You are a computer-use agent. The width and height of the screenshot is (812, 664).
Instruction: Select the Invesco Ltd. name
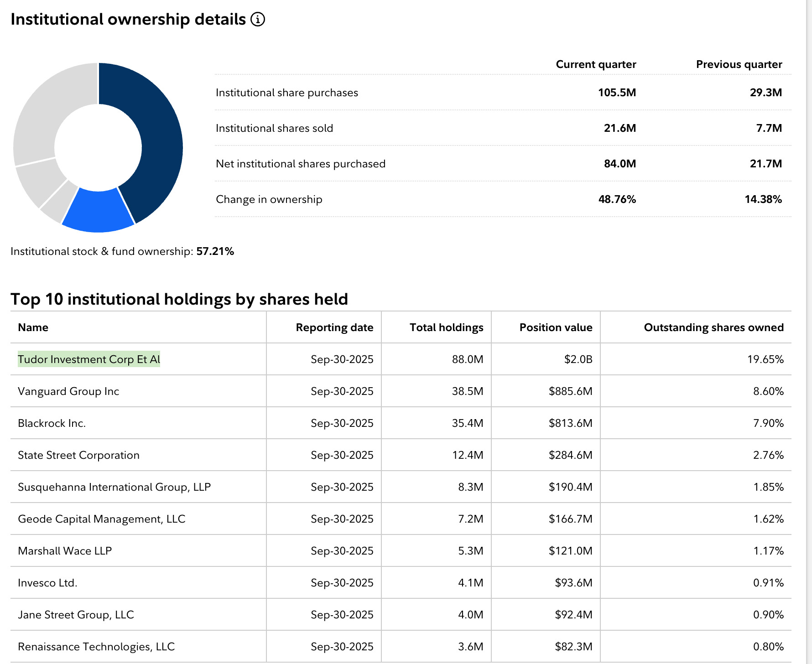47,583
